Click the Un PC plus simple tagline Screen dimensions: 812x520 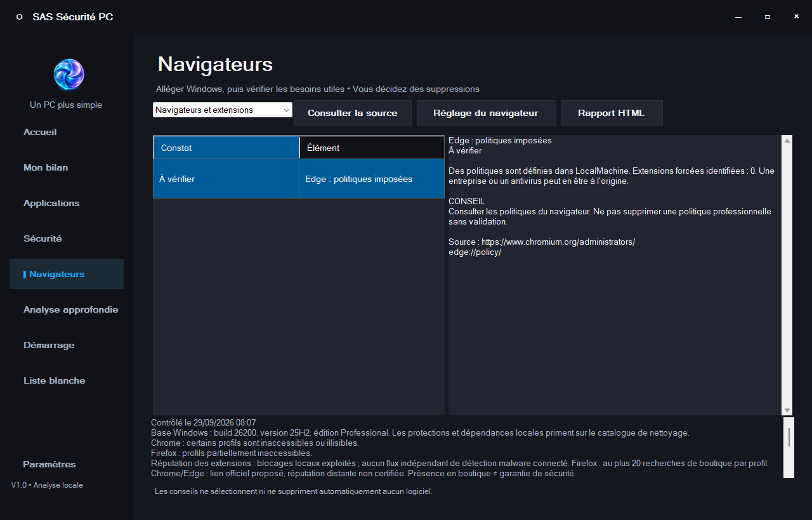66,105
